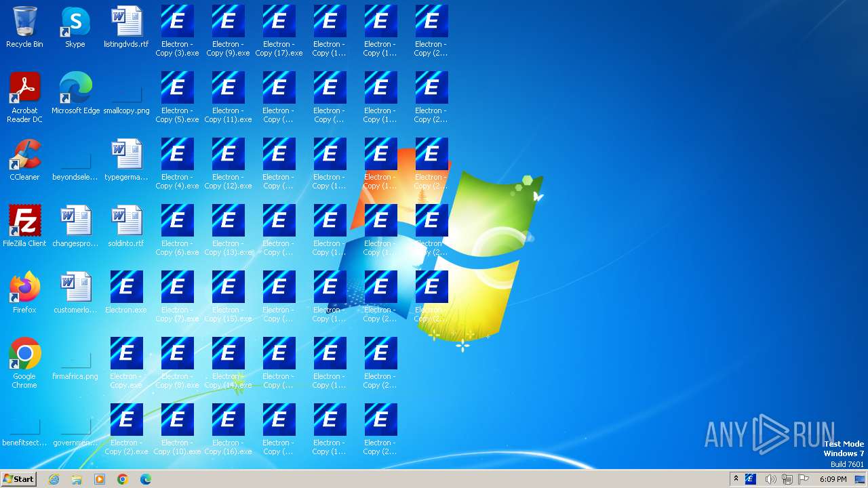
Task: Select the Microsoft Edge desktop shortcut
Action: [x=75, y=94]
